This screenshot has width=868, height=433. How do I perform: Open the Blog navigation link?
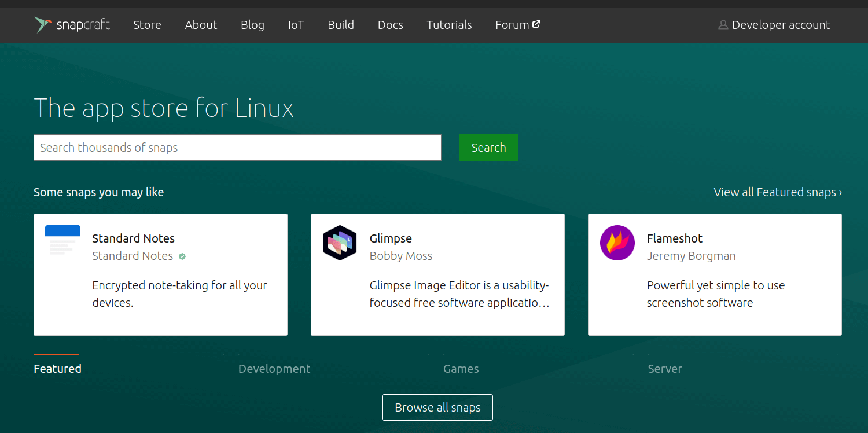252,25
